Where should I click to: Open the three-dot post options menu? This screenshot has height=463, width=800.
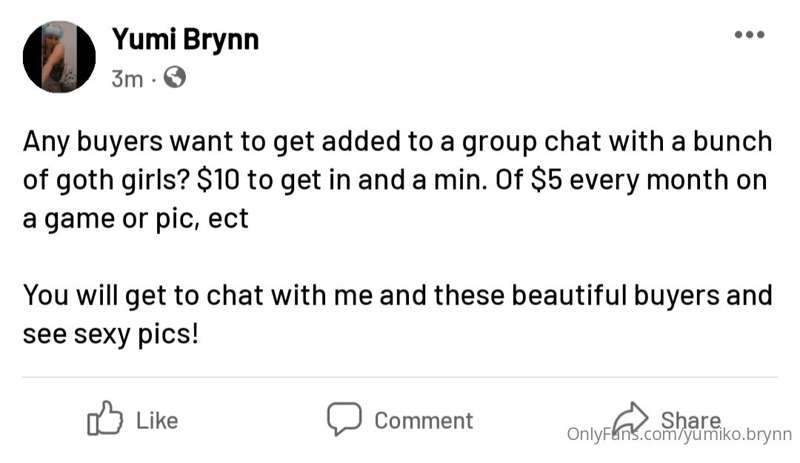(749, 35)
